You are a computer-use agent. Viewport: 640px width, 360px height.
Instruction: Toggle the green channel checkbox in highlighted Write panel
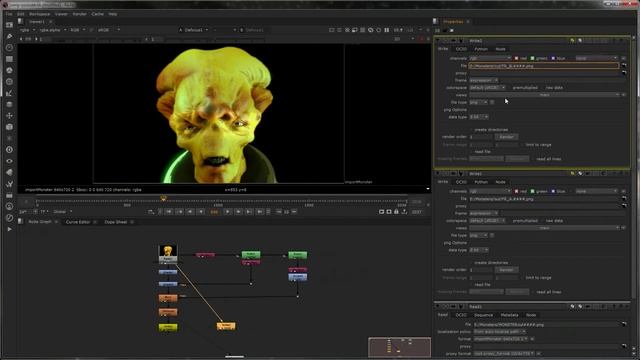[532, 58]
